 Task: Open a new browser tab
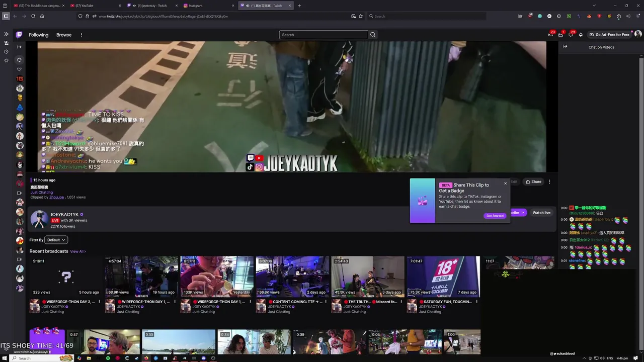tap(299, 6)
